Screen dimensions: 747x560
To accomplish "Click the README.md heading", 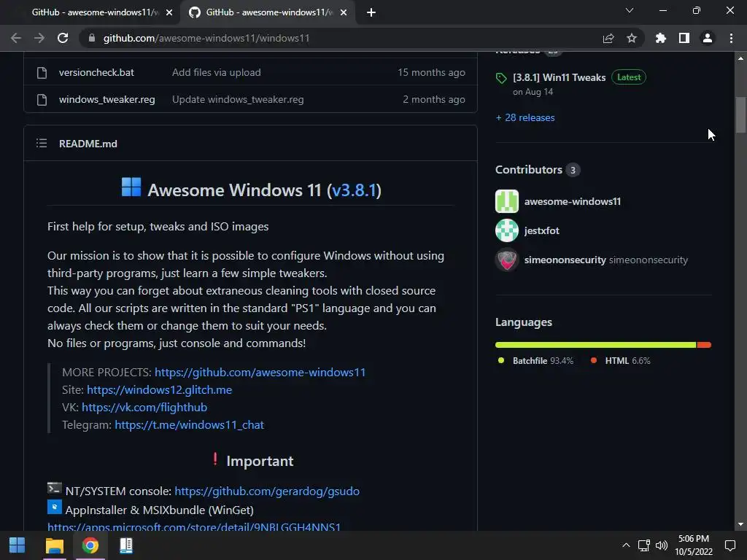I will click(x=88, y=144).
